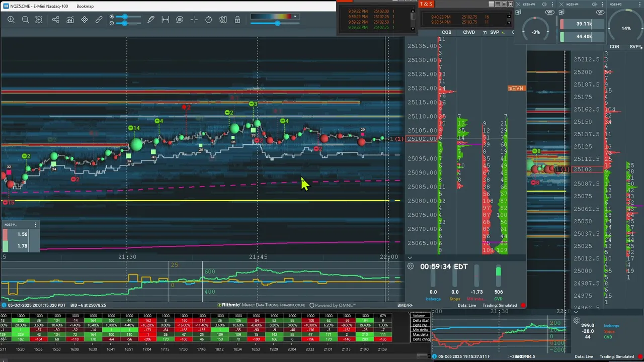Viewport: 644px width, 362px height.
Task: Mute the ESZ5-VPI widget speaker
Action: (544, 5)
